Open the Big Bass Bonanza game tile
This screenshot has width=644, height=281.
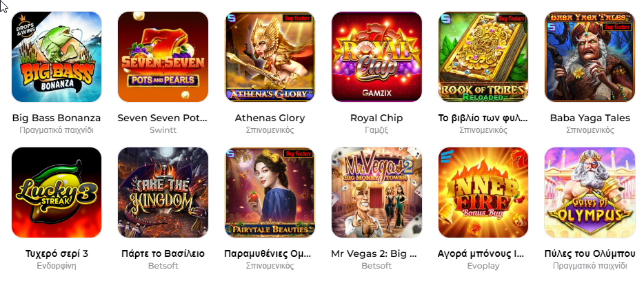coord(57,56)
